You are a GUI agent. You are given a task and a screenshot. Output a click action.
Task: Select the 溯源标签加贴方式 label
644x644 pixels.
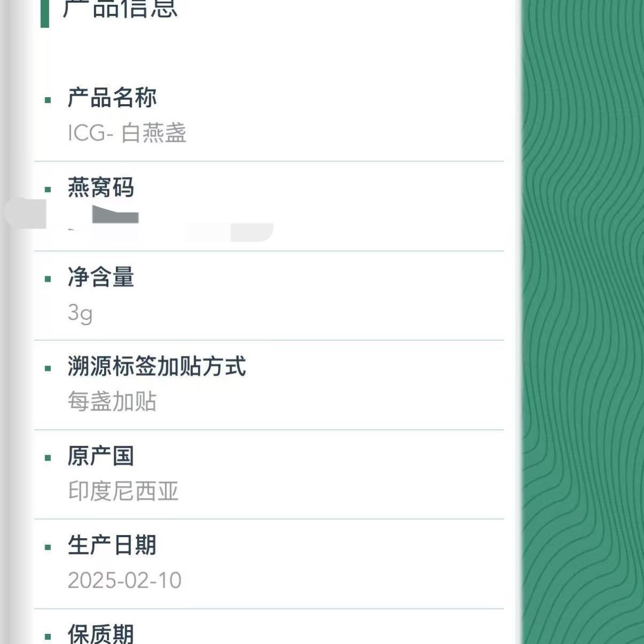[157, 367]
